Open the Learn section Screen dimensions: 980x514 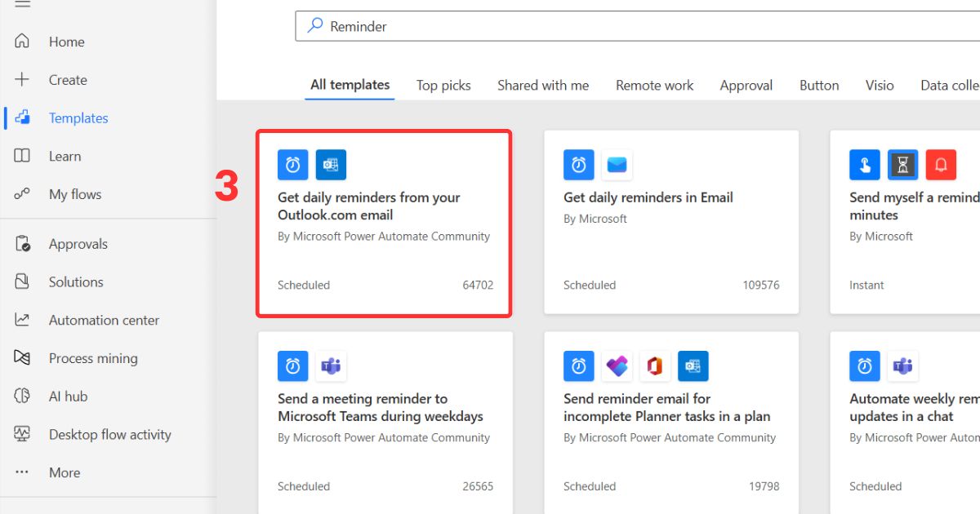pyautogui.click(x=64, y=156)
